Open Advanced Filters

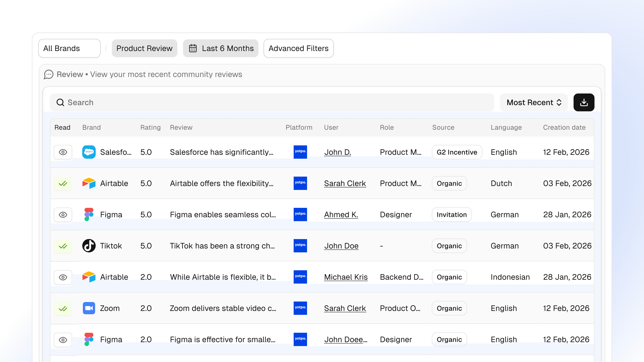(298, 48)
